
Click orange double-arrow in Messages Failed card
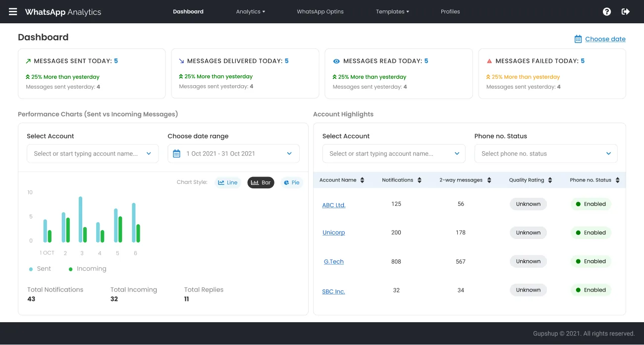coord(488,77)
